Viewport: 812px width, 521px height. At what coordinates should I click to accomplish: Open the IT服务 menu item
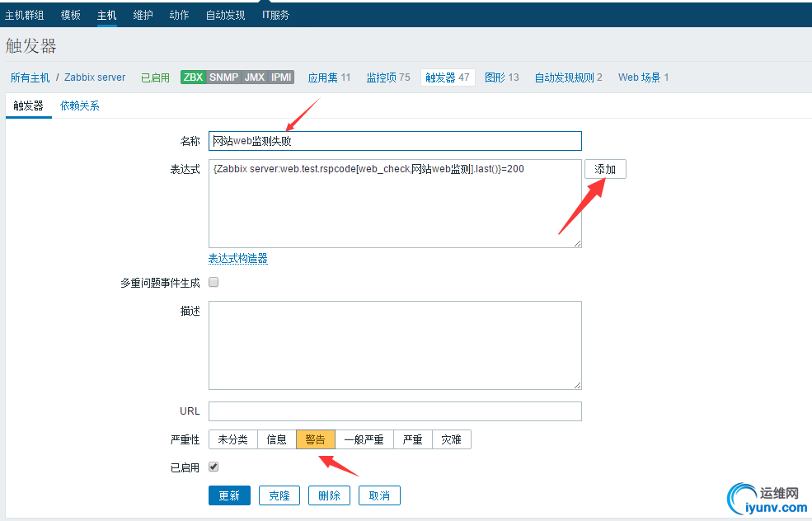click(x=275, y=15)
